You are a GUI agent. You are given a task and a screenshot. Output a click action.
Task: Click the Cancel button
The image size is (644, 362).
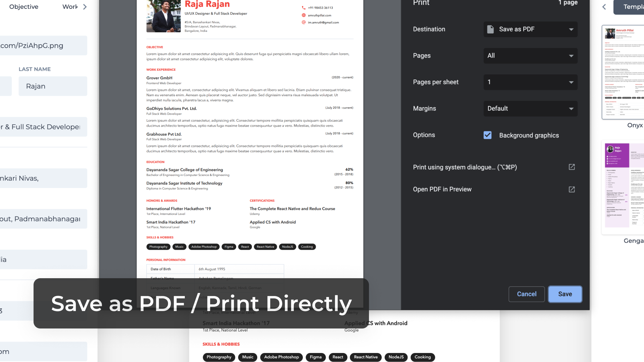[x=526, y=294]
